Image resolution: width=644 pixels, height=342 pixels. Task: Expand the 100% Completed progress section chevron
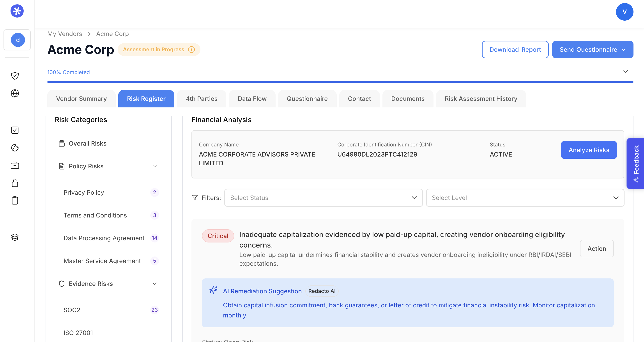pos(625,71)
